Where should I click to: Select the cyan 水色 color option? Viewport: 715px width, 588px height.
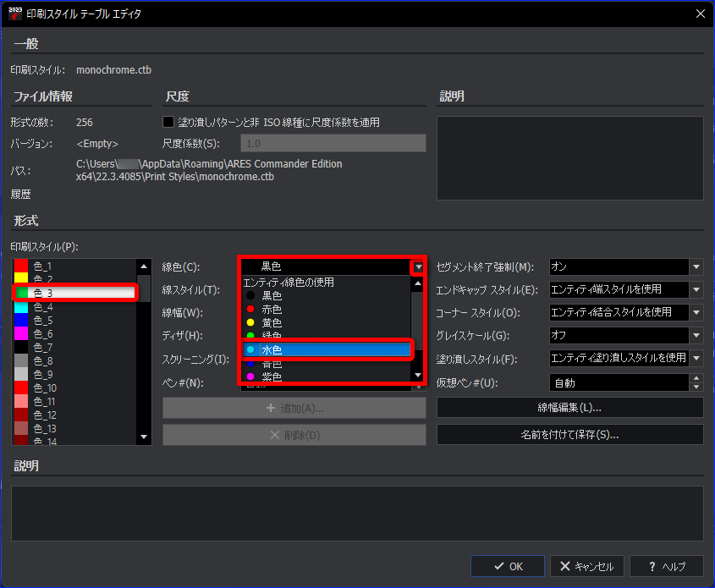(x=327, y=349)
